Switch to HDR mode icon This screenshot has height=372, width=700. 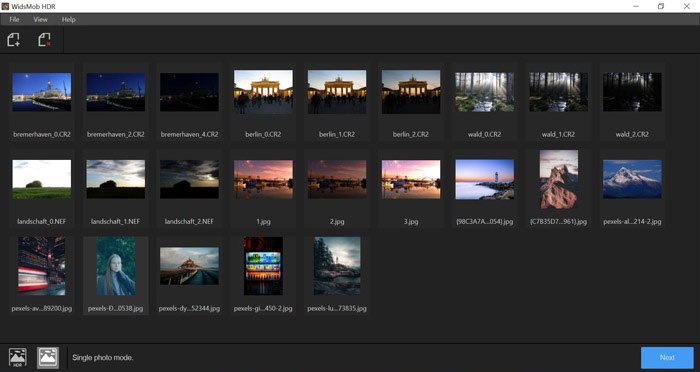(x=17, y=358)
